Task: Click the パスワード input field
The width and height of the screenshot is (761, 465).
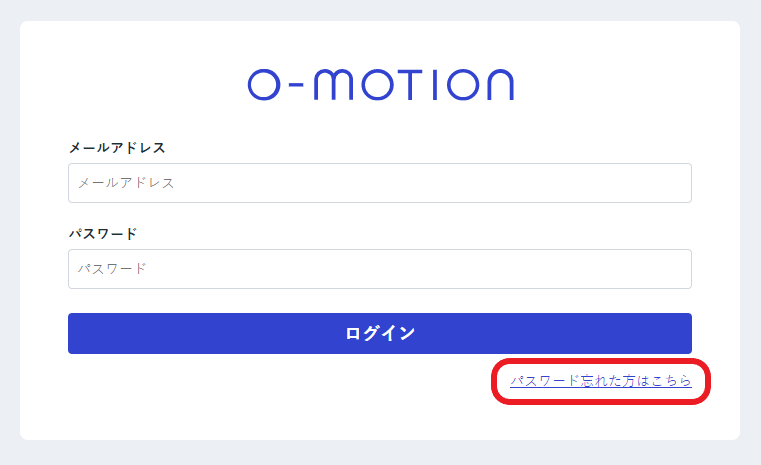Action: 380,269
